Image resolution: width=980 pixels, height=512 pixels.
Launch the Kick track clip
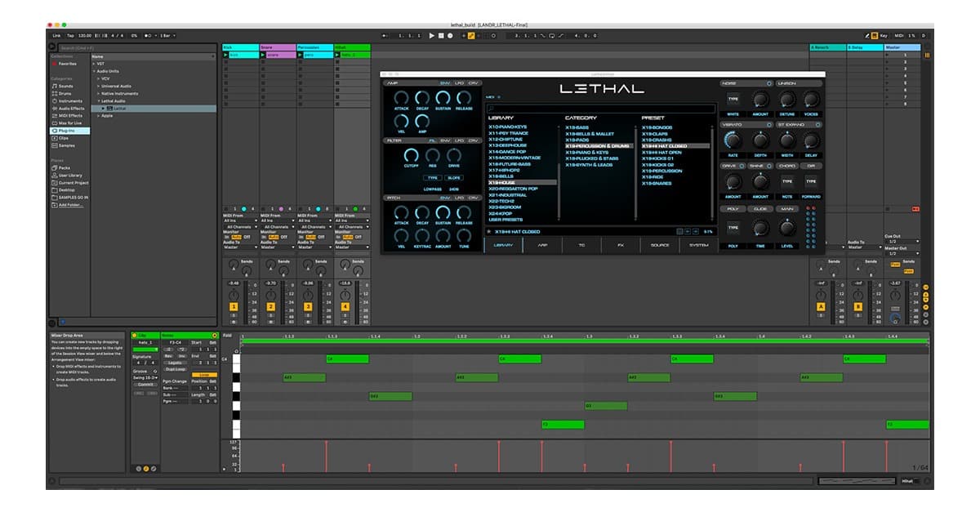point(225,55)
